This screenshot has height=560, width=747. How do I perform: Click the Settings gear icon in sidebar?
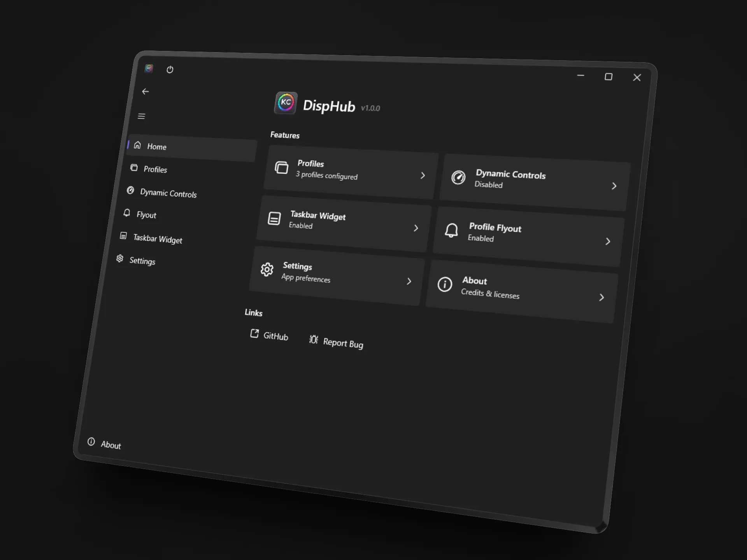click(120, 258)
